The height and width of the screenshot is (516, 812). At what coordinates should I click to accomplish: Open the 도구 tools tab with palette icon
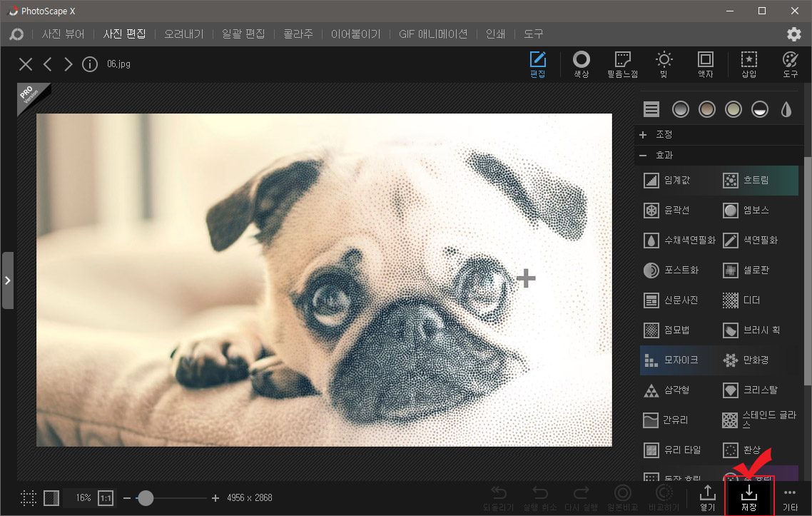pyautogui.click(x=791, y=64)
